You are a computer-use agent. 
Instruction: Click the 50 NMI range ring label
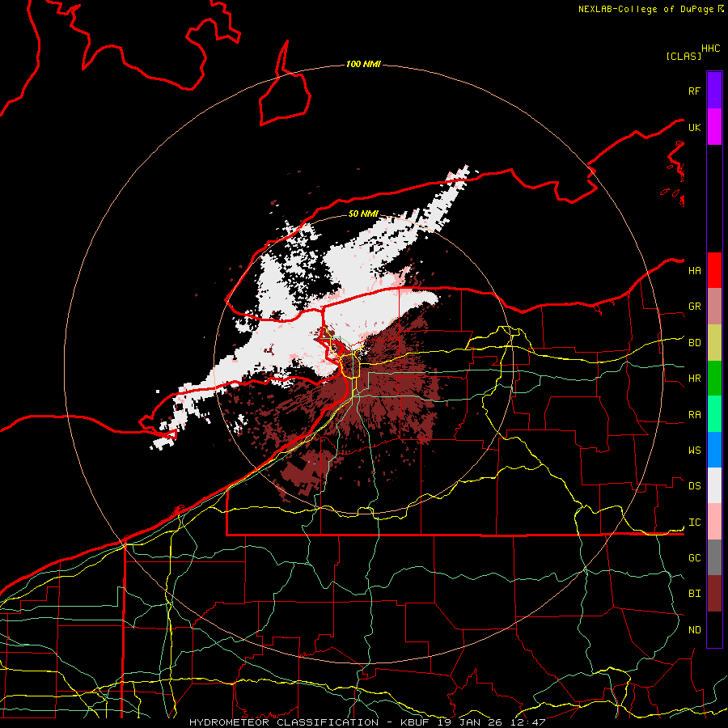coord(363,214)
